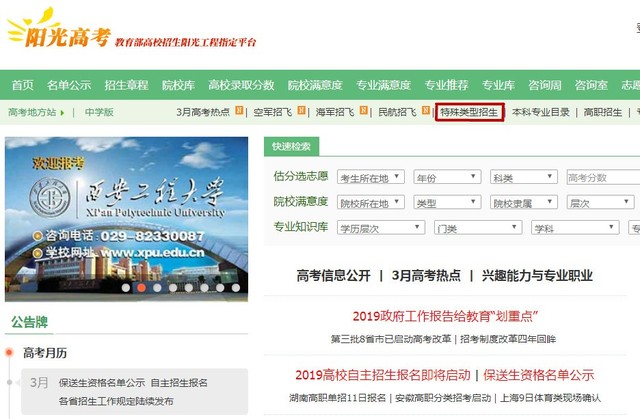640x419 pixels.
Task: Switch to the 快速检索 tab
Action: pos(291,146)
